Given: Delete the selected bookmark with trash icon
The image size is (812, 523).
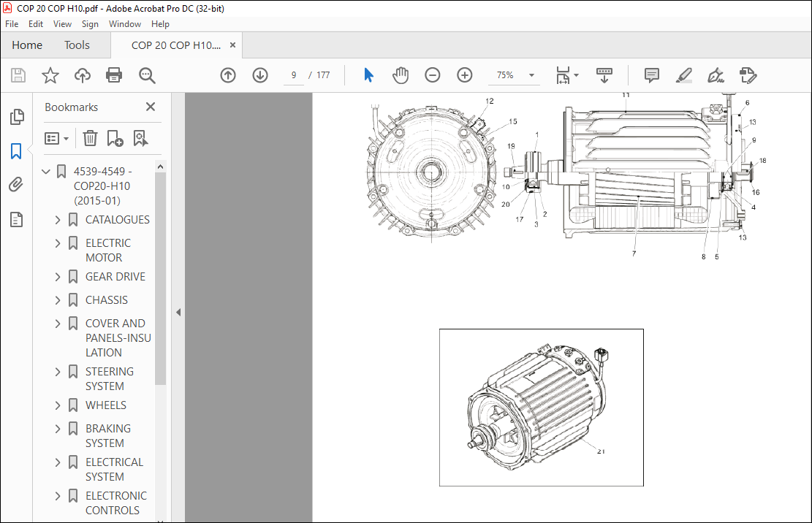Looking at the screenshot, I should click(90, 139).
